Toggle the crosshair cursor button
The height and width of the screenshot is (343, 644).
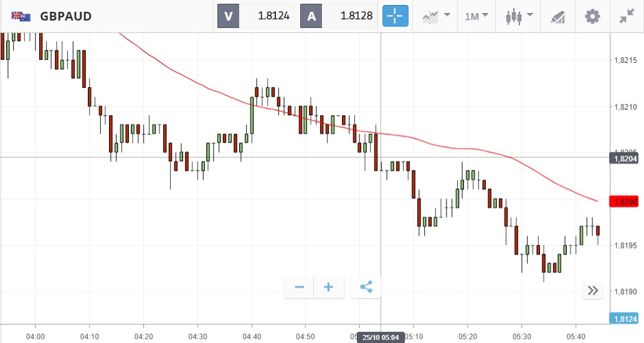[395, 16]
